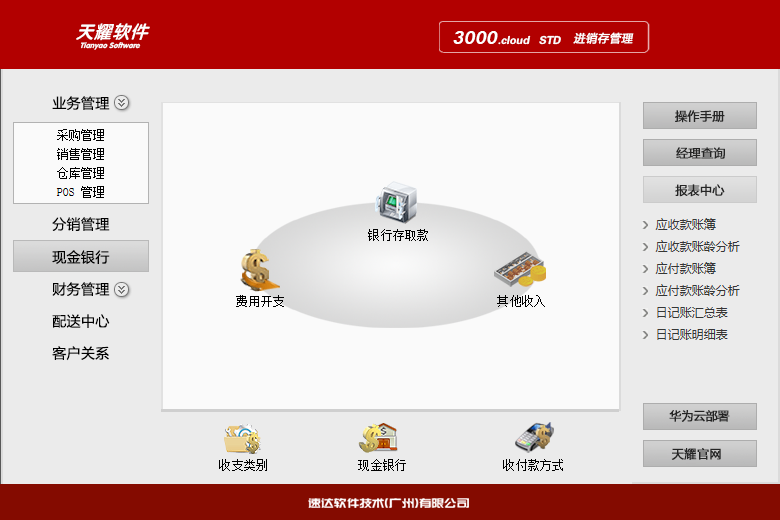Open 采购管理 submenu item
The image size is (780, 520).
pyautogui.click(x=81, y=135)
